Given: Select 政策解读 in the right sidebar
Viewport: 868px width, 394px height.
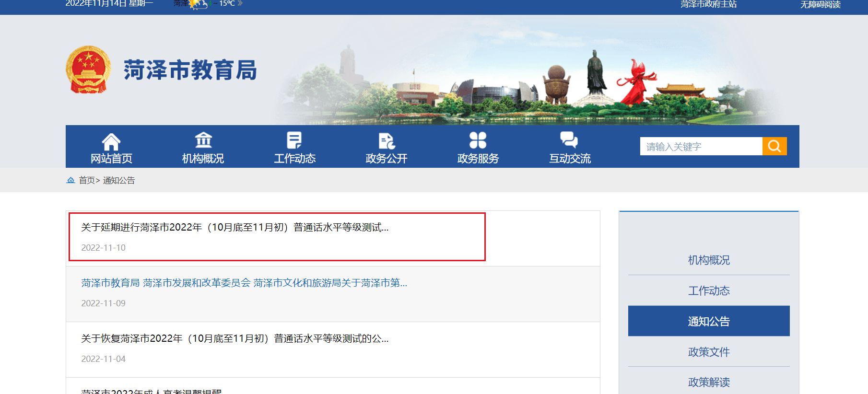Looking at the screenshot, I should pyautogui.click(x=709, y=382).
